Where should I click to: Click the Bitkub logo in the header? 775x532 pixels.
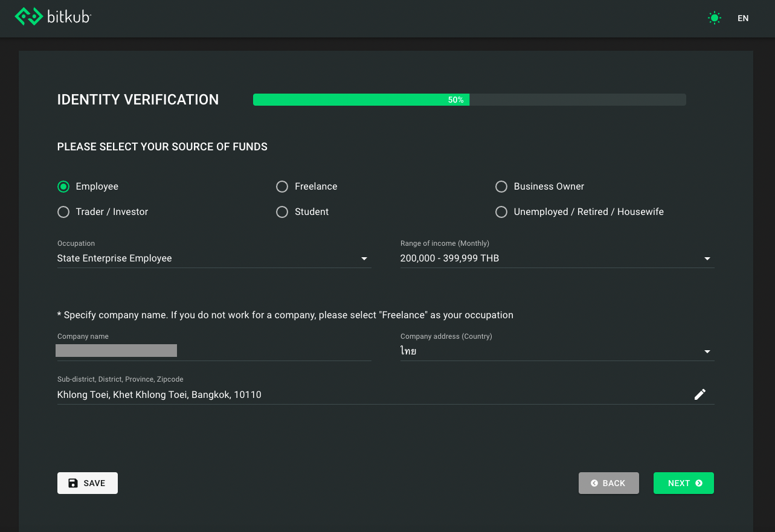pyautogui.click(x=53, y=17)
